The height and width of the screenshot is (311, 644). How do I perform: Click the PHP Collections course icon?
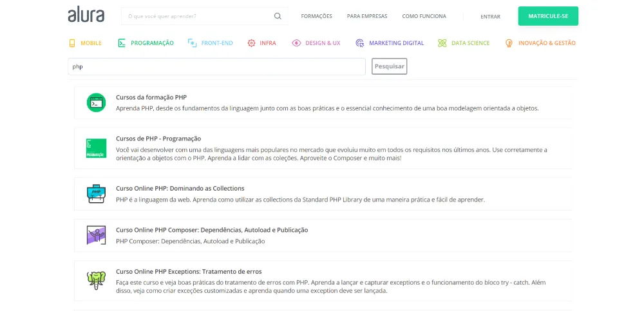pyautogui.click(x=96, y=194)
